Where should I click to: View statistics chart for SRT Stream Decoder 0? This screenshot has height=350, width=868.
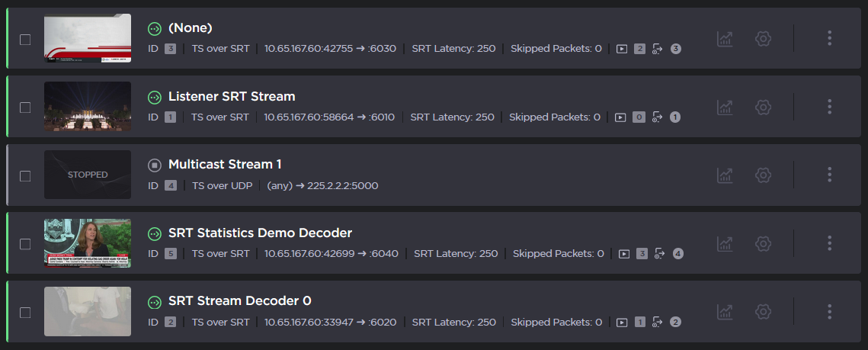point(725,311)
